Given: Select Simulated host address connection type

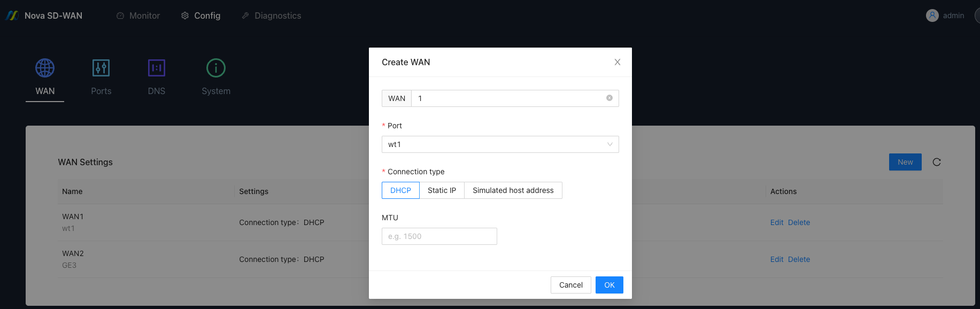Looking at the screenshot, I should (513, 190).
